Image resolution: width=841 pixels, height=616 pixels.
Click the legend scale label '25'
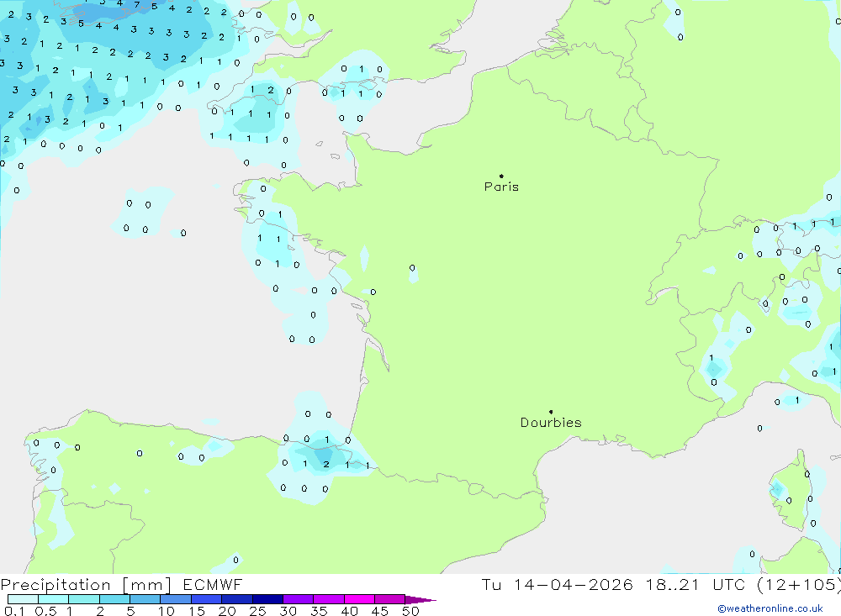[257, 611]
